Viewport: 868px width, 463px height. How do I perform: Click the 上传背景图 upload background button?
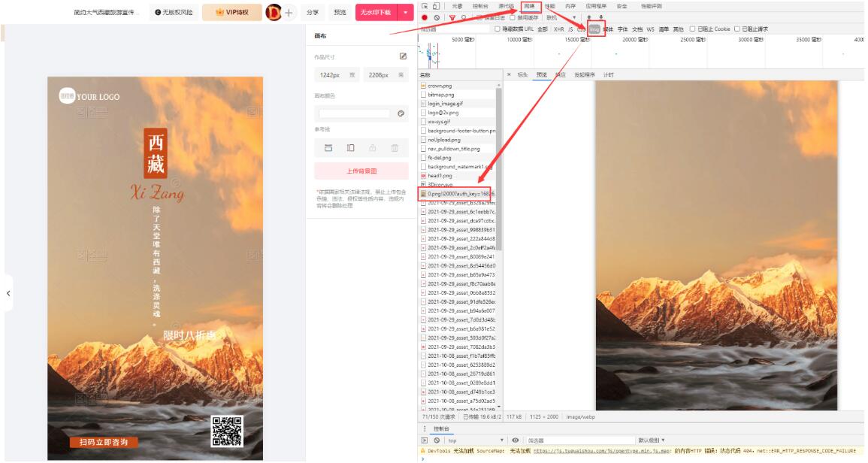[x=361, y=171]
